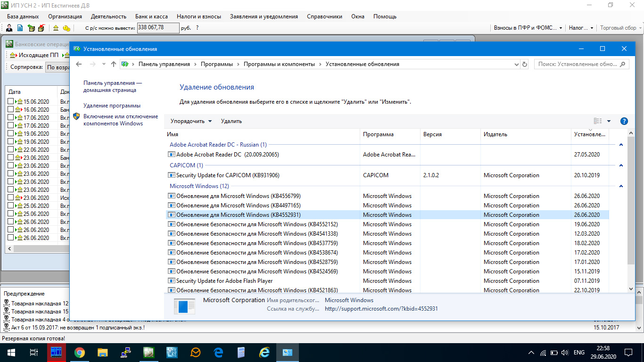The image size is (644, 362).
Task: Collapse the CAPICOM group
Action: pos(621,165)
